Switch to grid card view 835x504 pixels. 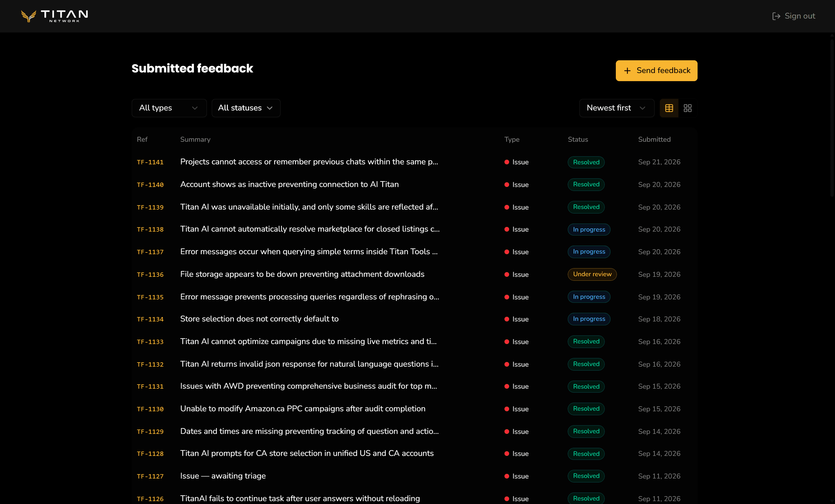[x=688, y=108]
